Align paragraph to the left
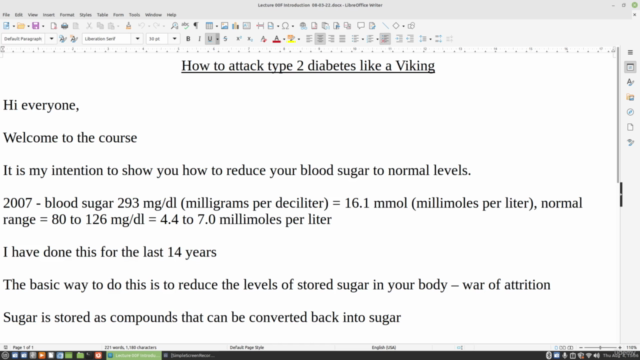 click(x=309, y=39)
